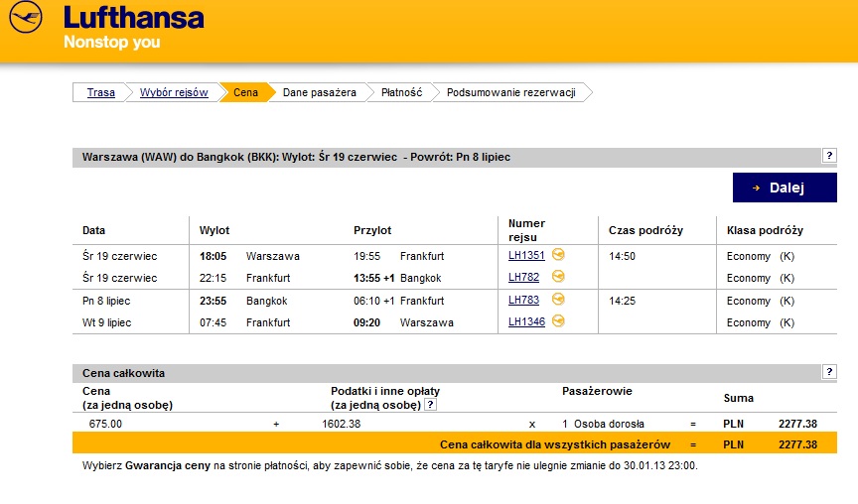This screenshot has width=858, height=504.
Task: Select Podsumowanie rezerwacji step
Action: (511, 92)
